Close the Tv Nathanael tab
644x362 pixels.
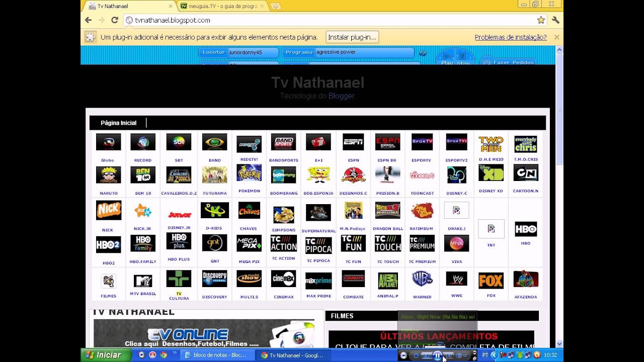170,7
